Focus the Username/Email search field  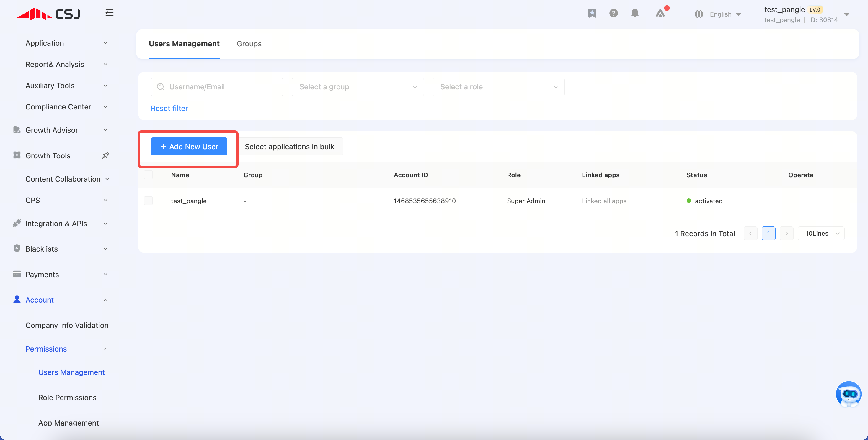coord(217,87)
